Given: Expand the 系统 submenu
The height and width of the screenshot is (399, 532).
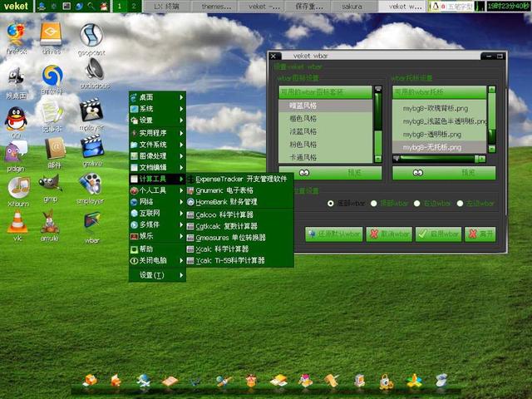Looking at the screenshot, I should [x=157, y=109].
